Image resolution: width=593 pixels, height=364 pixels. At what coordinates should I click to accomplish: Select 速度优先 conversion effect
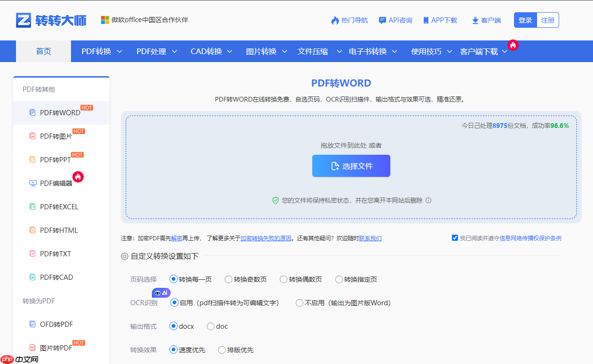click(174, 350)
